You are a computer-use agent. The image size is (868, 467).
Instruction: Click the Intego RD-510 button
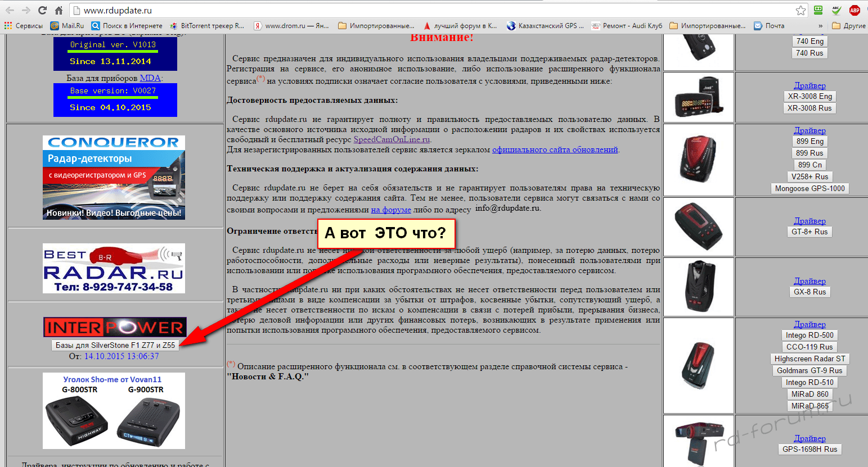pos(809,382)
